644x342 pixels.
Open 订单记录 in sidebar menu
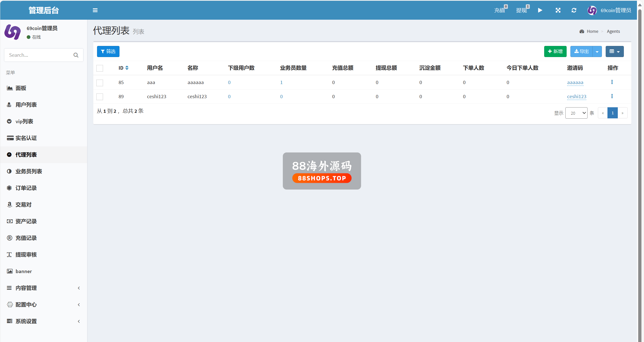26,188
